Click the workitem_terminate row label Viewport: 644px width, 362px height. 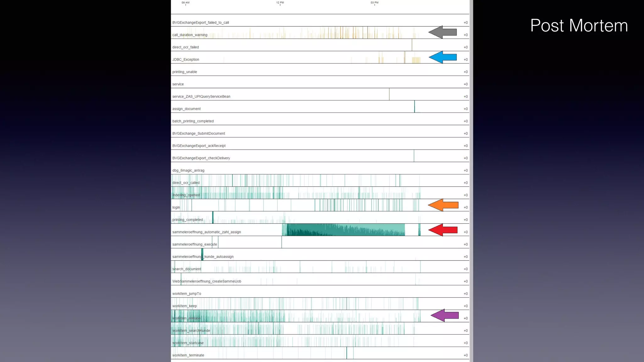pyautogui.click(x=188, y=355)
